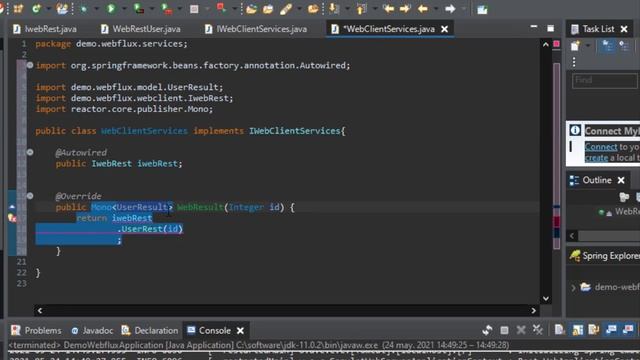Click the three-dot view menu in Task List
This screenshot has width=640, height=360.
point(574,62)
